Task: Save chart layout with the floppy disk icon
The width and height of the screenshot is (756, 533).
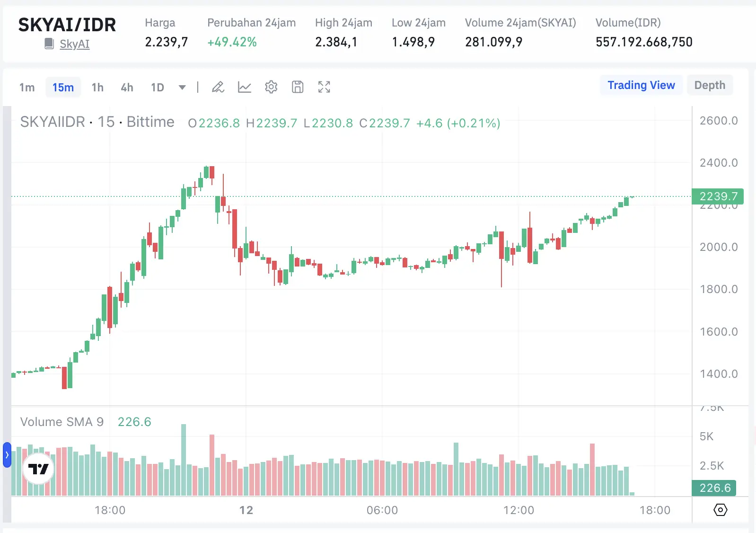Action: click(298, 87)
